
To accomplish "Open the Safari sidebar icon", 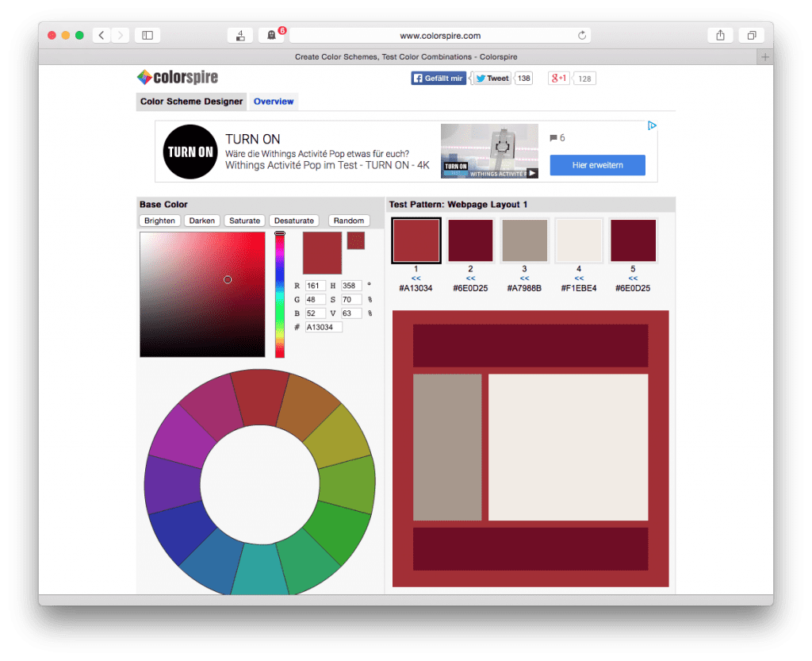I will tap(147, 35).
